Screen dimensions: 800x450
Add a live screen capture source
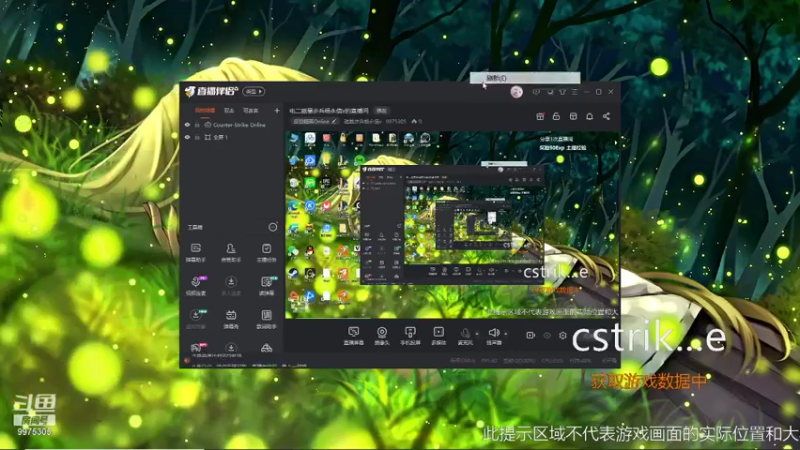tap(353, 336)
